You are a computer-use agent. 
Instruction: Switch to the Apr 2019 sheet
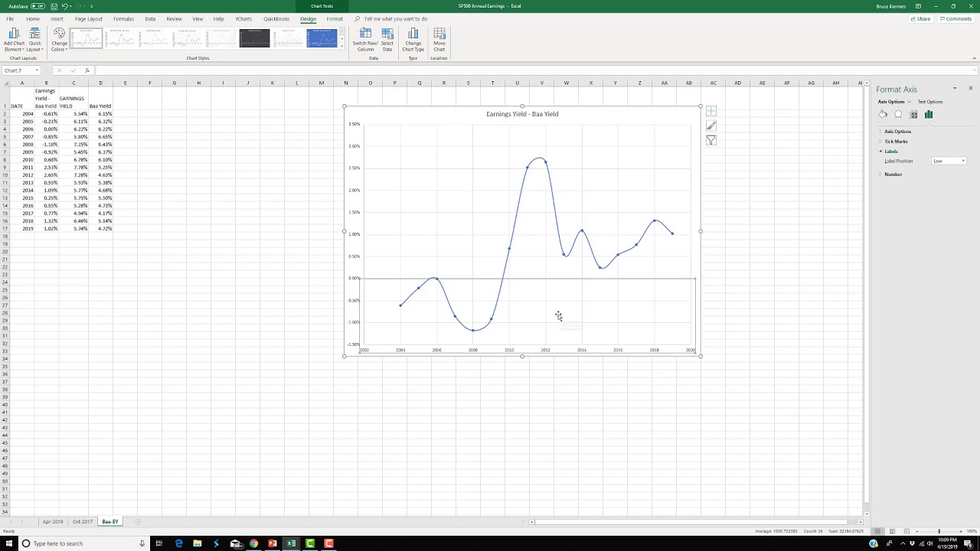point(53,522)
